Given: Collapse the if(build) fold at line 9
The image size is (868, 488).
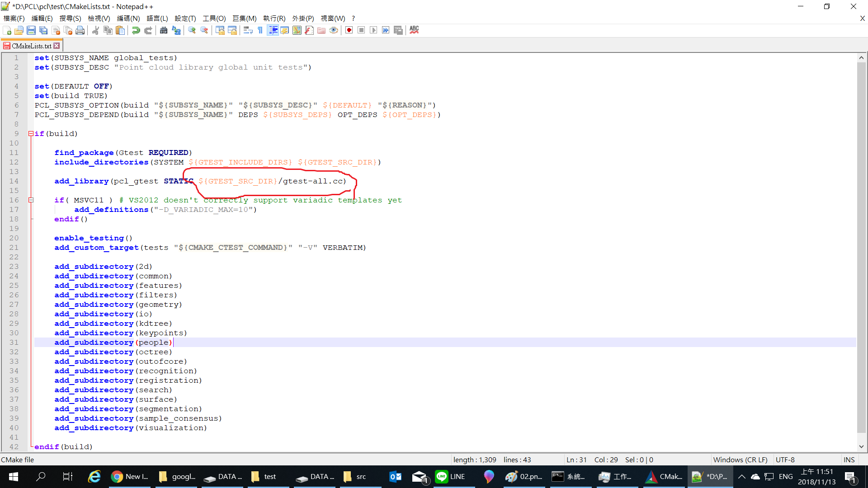Looking at the screenshot, I should [x=31, y=134].
